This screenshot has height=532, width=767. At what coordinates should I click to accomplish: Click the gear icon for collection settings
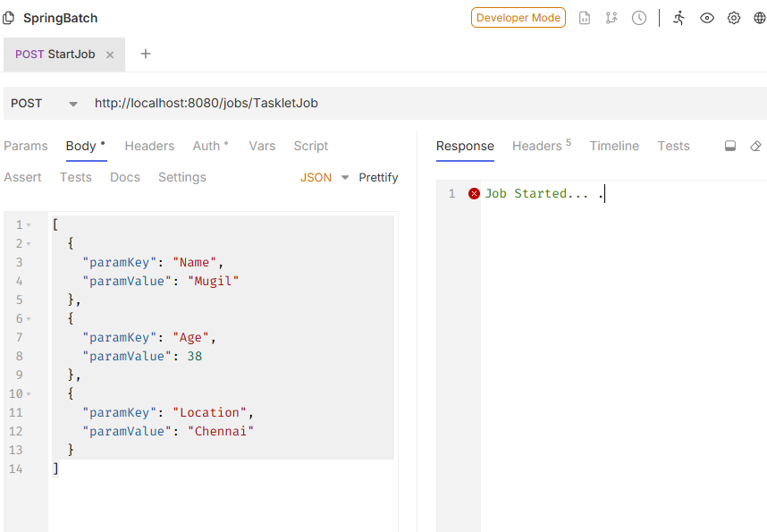(x=734, y=18)
